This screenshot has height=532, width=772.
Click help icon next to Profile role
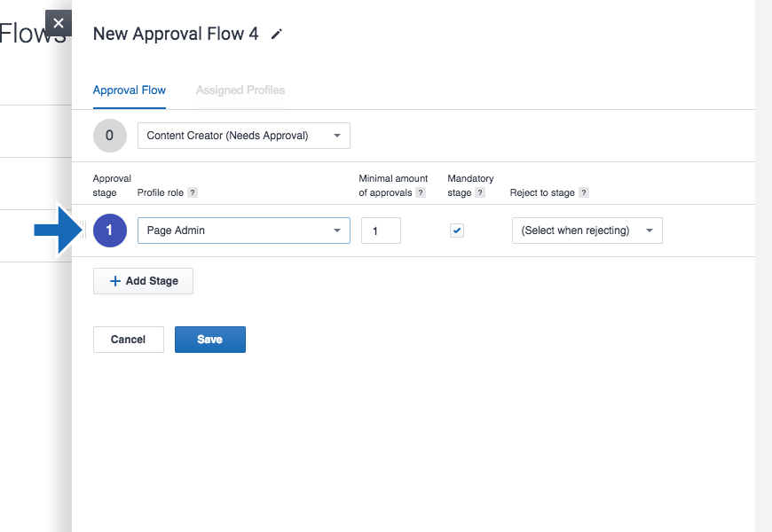193,192
